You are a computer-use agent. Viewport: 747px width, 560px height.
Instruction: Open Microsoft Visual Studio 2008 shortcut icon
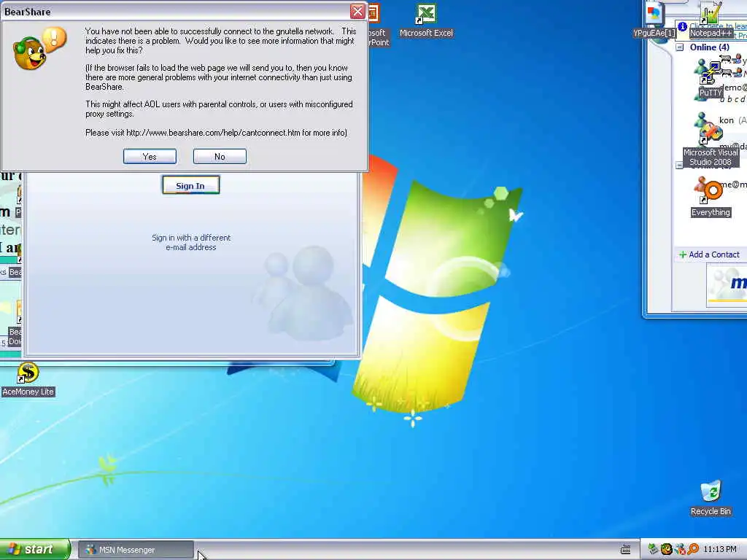click(x=711, y=144)
